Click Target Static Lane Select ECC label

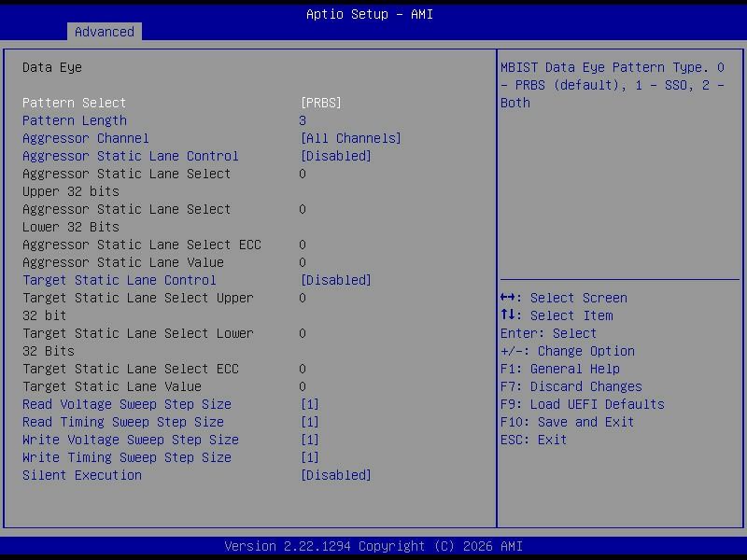click(131, 369)
